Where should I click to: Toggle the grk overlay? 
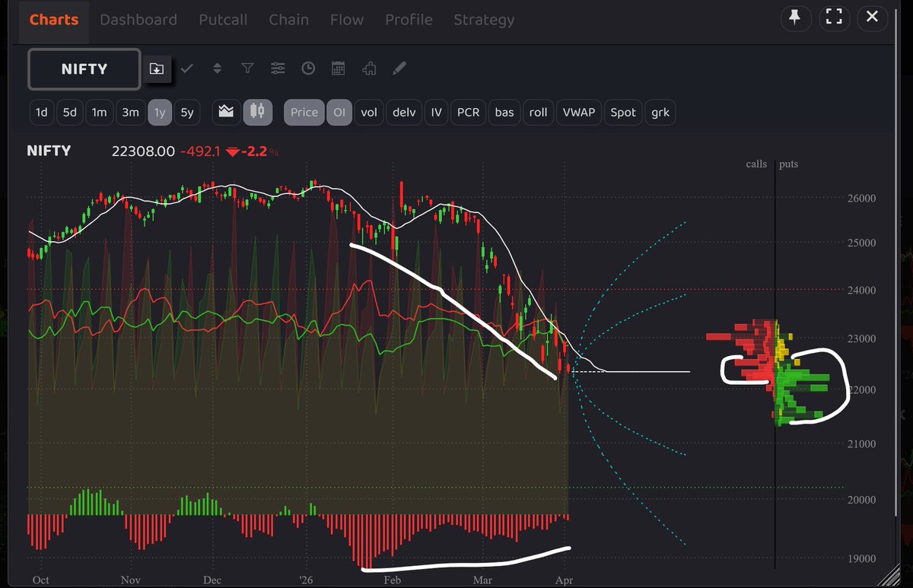point(660,113)
